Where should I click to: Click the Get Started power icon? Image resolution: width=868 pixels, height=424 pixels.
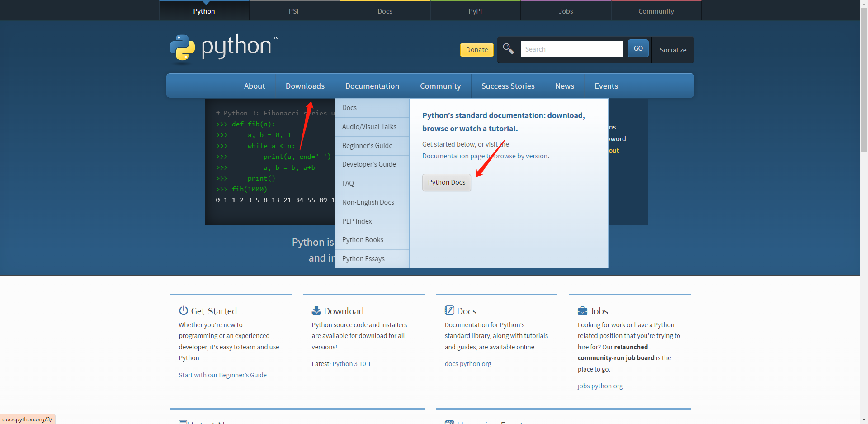(183, 310)
